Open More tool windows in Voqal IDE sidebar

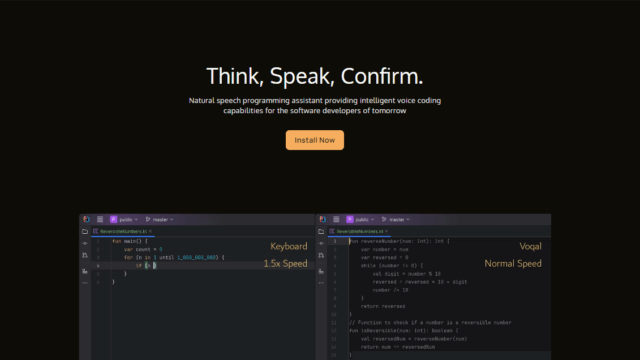coord(321,282)
